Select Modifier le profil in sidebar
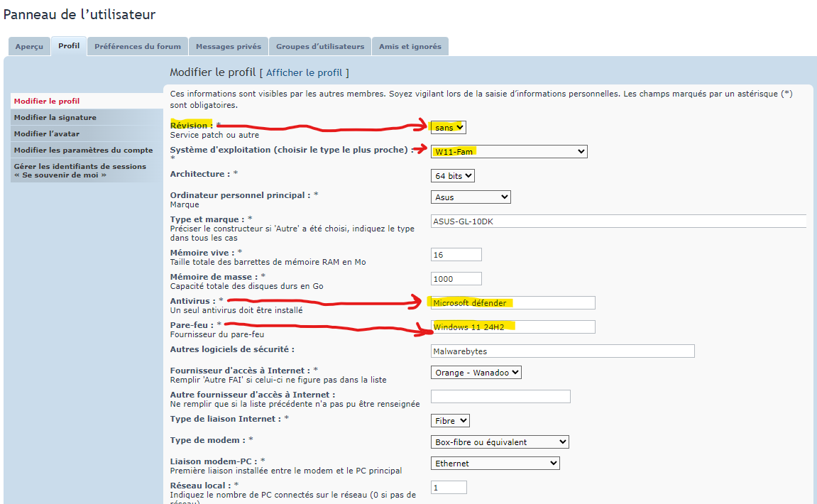This screenshot has width=817, height=504. point(87,101)
